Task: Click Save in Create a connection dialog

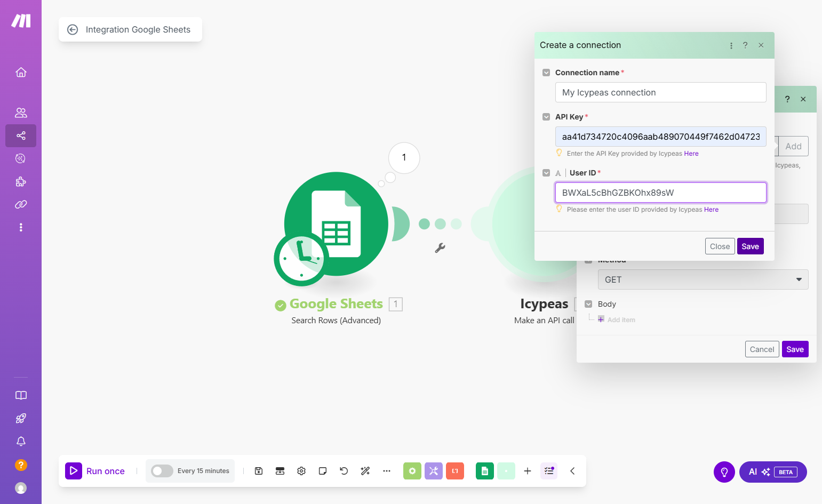Action: pyautogui.click(x=750, y=246)
